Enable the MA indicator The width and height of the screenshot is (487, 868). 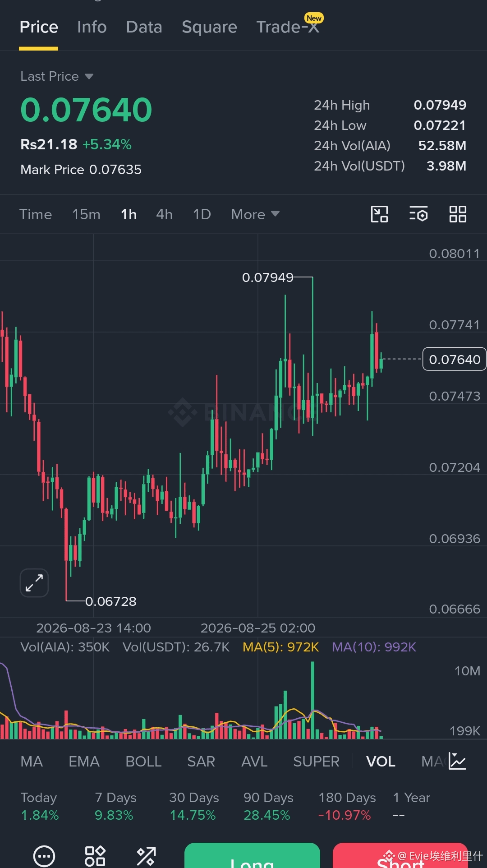pyautogui.click(x=32, y=762)
